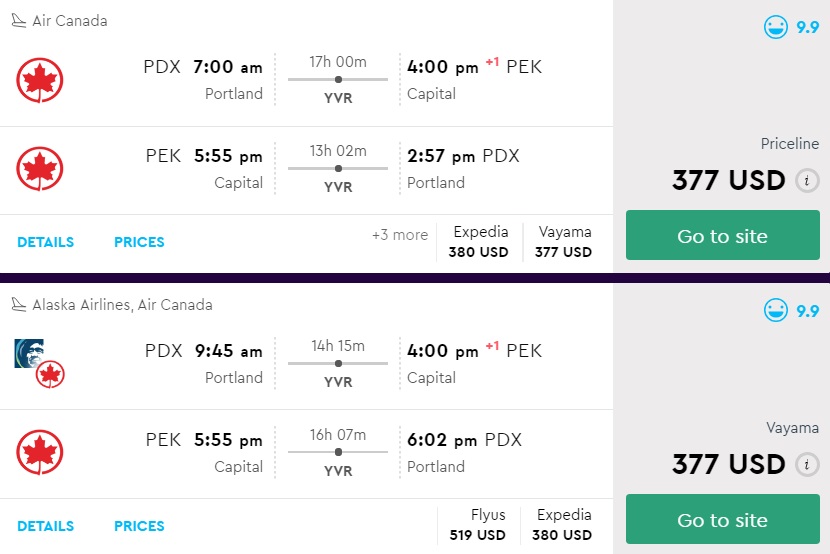Screen dimensions: 830x554
Task: Click the plane icon beside the Air Canada header
Action: point(19,21)
